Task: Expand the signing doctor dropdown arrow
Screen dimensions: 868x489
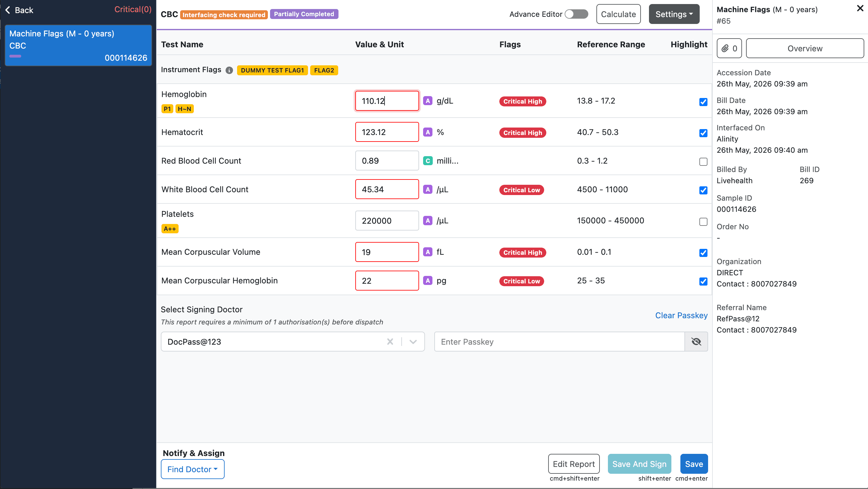Action: (x=413, y=342)
